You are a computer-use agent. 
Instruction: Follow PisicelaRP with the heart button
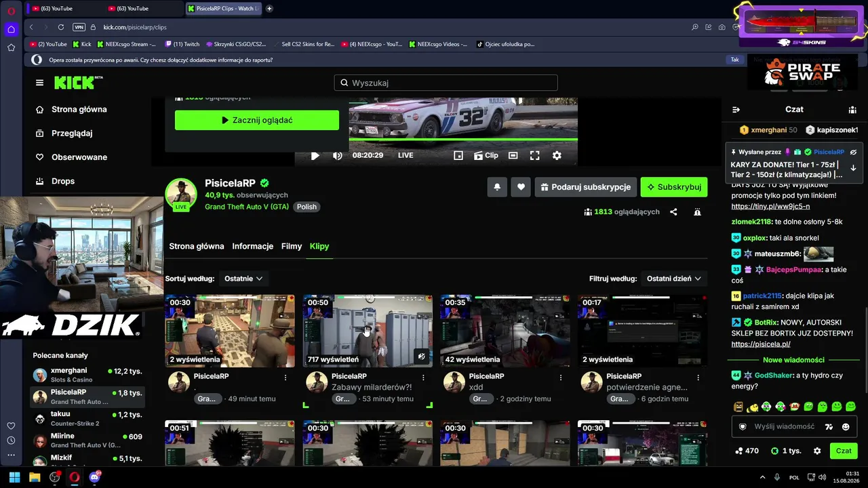click(521, 187)
